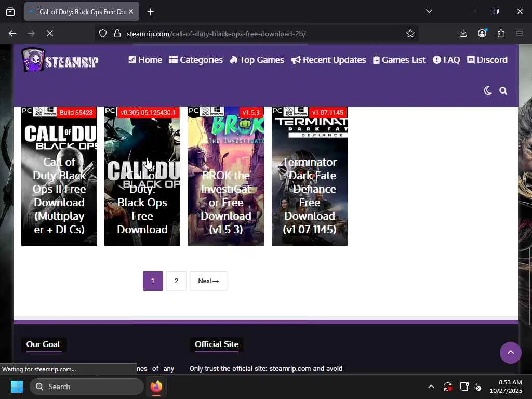Click the taskbar Search box

click(x=87, y=387)
